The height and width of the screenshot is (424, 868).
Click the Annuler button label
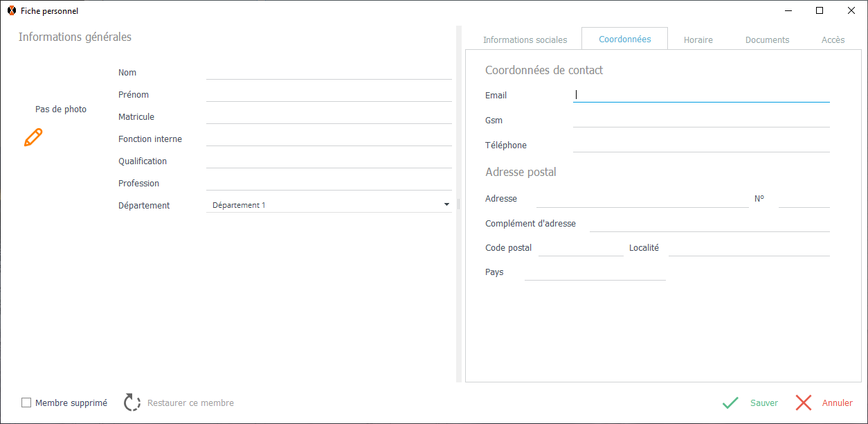click(x=837, y=403)
